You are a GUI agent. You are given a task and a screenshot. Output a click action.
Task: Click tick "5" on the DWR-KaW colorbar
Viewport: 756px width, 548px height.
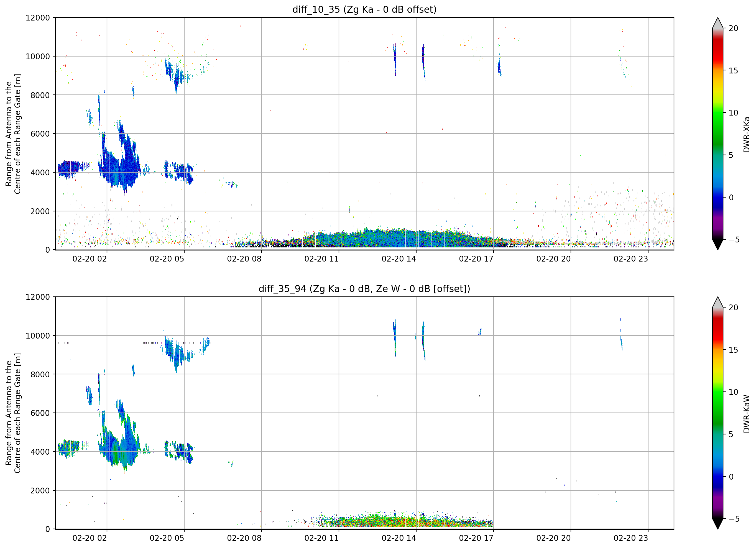coord(731,434)
